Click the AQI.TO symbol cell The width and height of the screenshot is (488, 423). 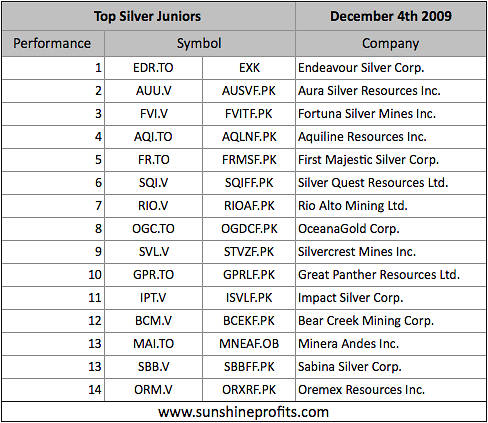(x=153, y=137)
